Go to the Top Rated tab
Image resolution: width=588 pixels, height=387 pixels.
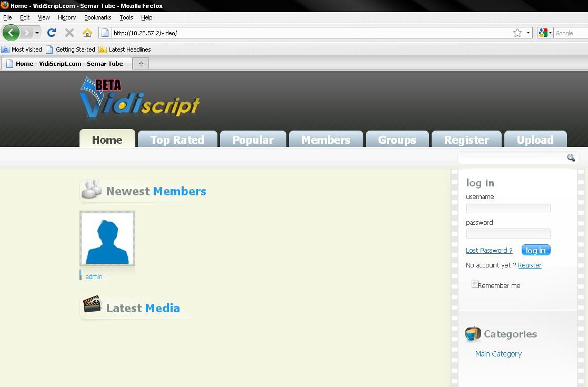tap(177, 140)
